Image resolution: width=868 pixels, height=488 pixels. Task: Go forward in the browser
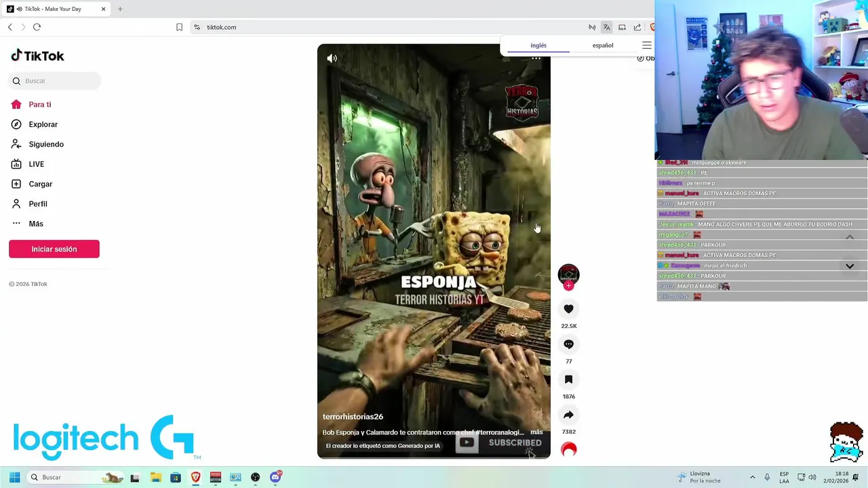(23, 27)
